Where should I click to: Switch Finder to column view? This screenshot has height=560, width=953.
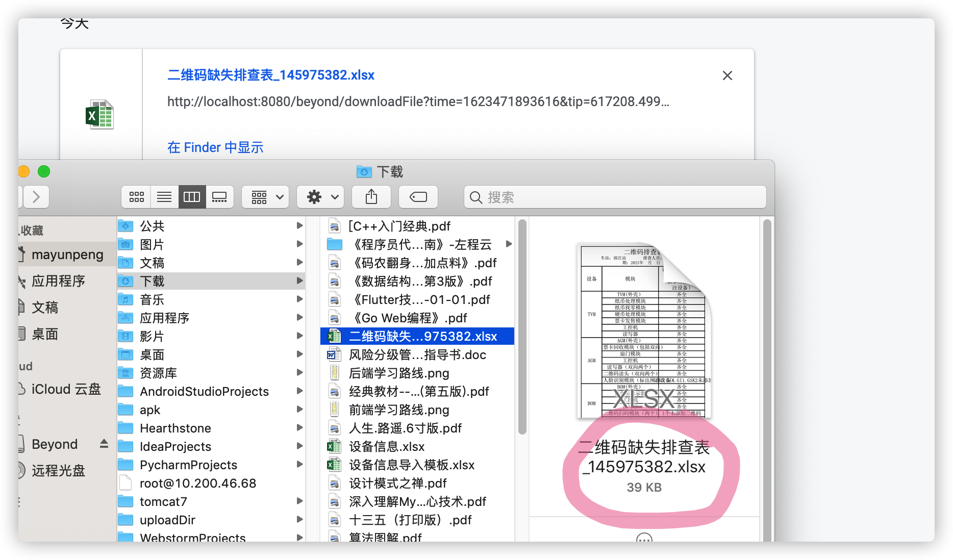coord(192,197)
